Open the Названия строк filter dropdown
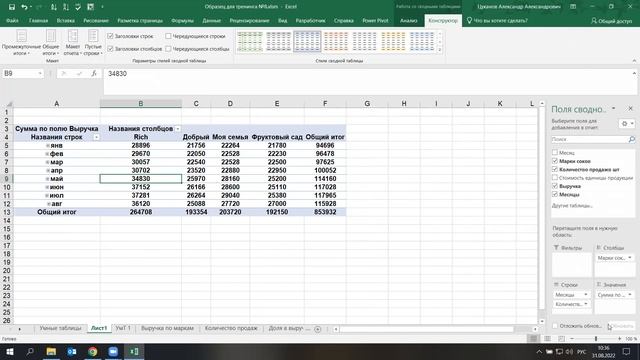Image resolution: width=640 pixels, height=360 pixels. (x=96, y=137)
